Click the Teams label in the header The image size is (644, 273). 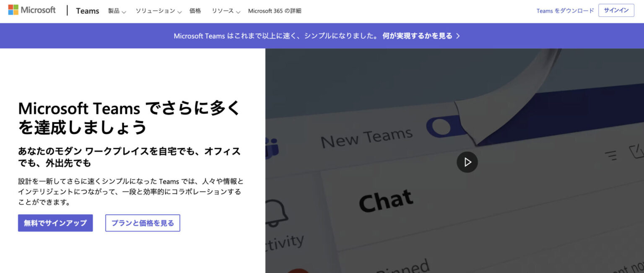pos(87,11)
